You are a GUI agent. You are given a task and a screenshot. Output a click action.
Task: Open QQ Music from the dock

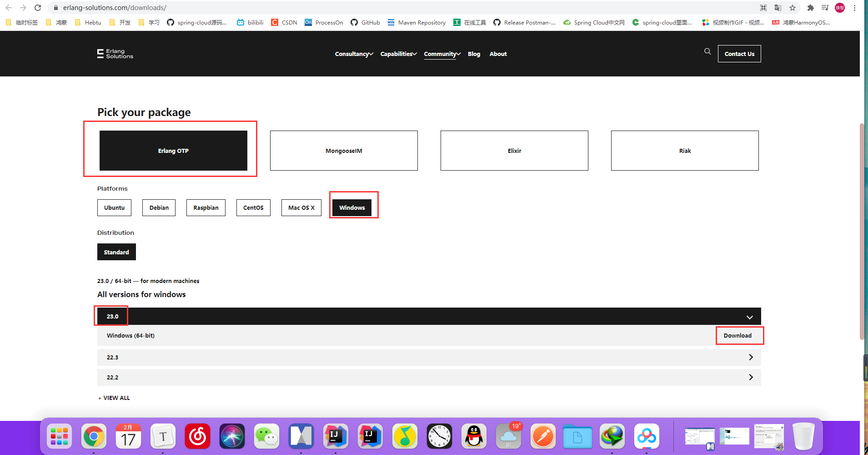pos(405,437)
